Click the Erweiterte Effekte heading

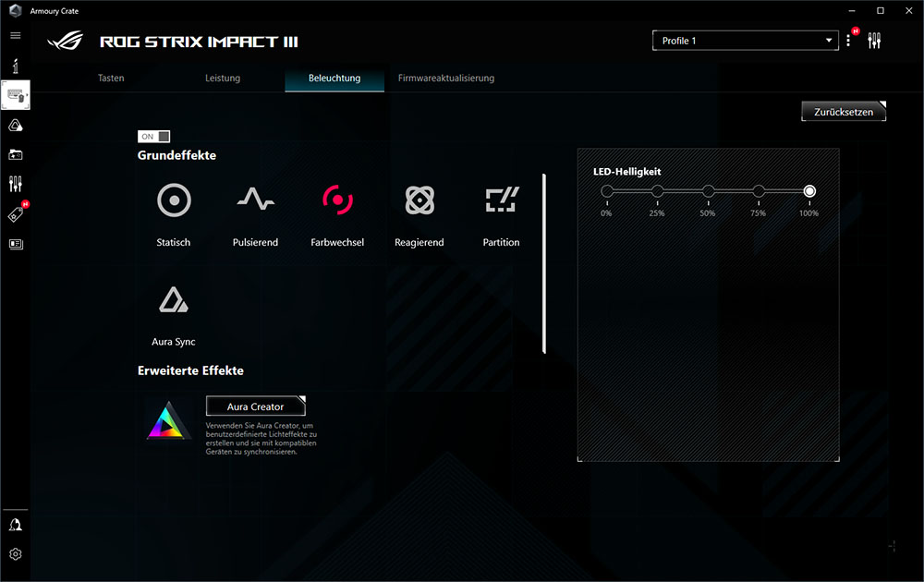[190, 370]
